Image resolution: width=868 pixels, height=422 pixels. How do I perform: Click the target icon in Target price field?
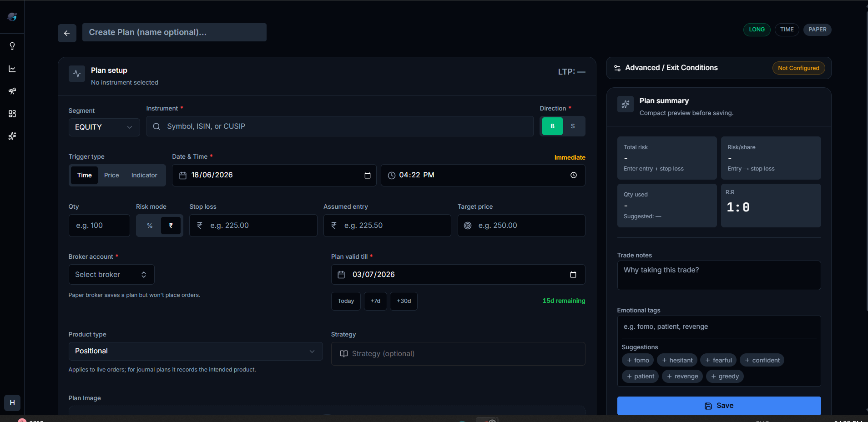click(468, 226)
